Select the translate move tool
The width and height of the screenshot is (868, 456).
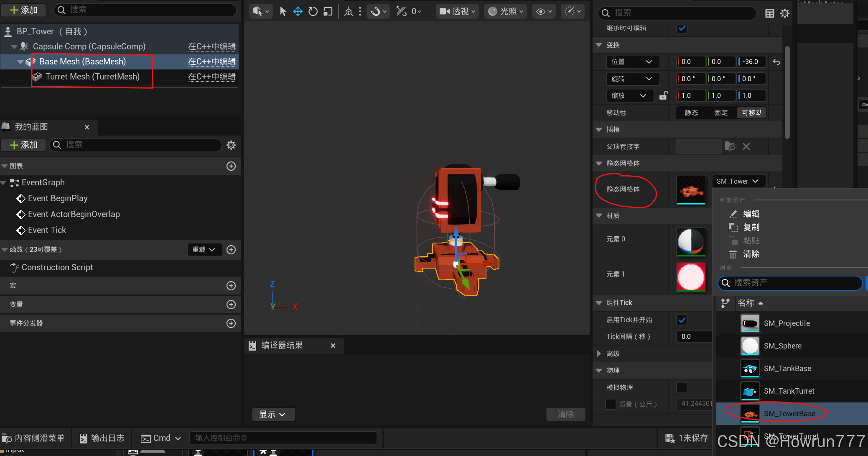[298, 11]
